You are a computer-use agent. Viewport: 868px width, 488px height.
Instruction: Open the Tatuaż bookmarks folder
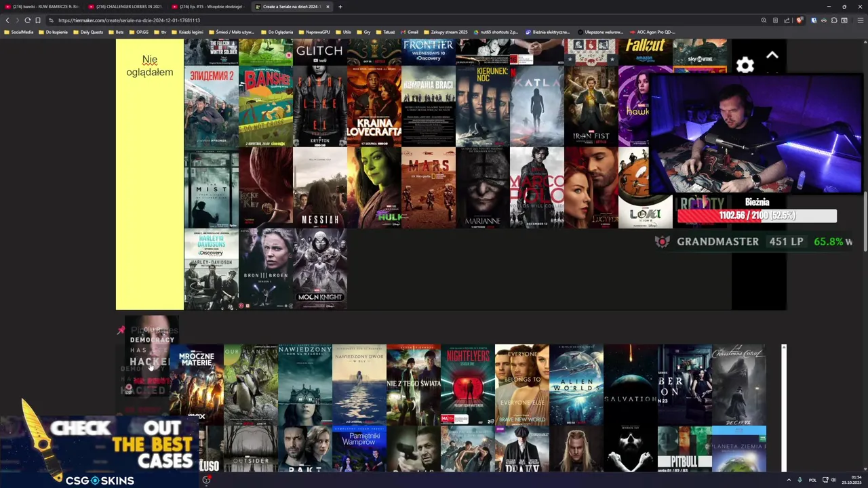tap(385, 32)
